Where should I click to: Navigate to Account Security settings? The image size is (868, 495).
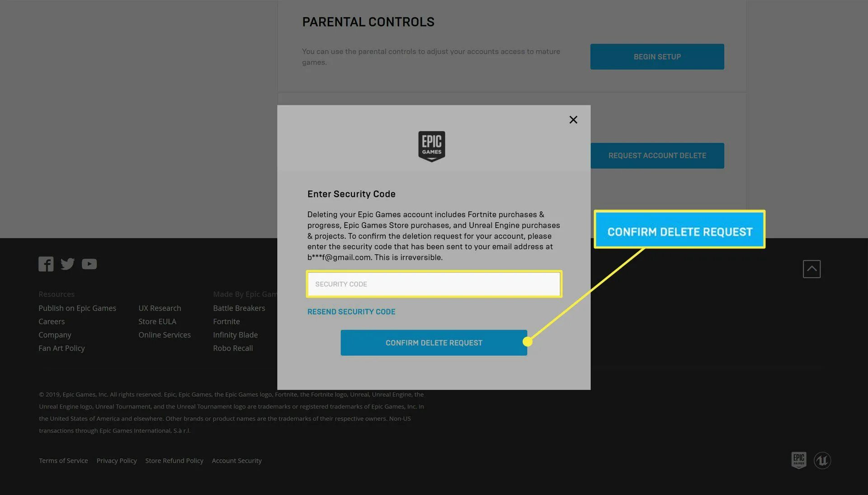pos(237,460)
